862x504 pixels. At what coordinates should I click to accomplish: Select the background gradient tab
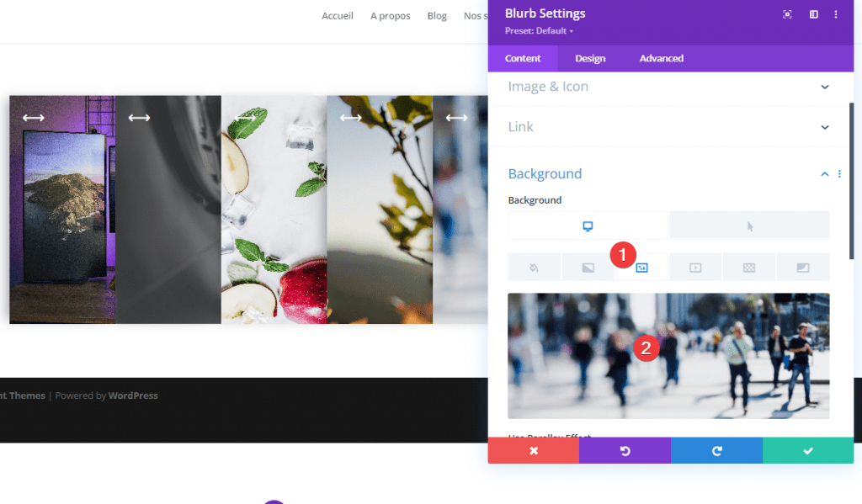[x=588, y=268]
